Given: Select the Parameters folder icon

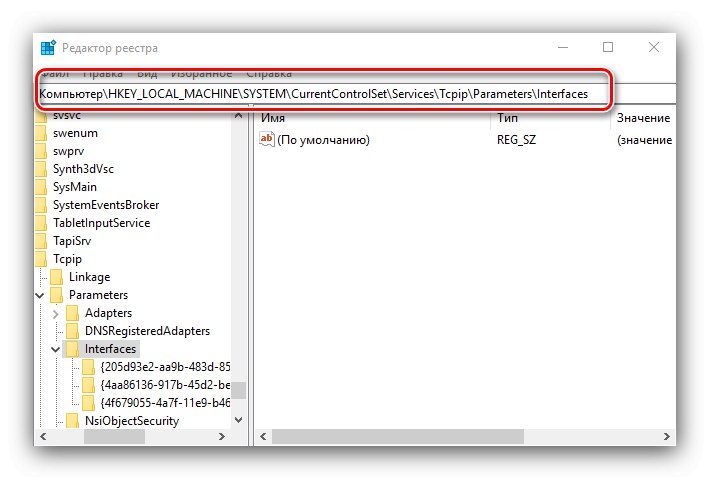Looking at the screenshot, I should pyautogui.click(x=57, y=295).
